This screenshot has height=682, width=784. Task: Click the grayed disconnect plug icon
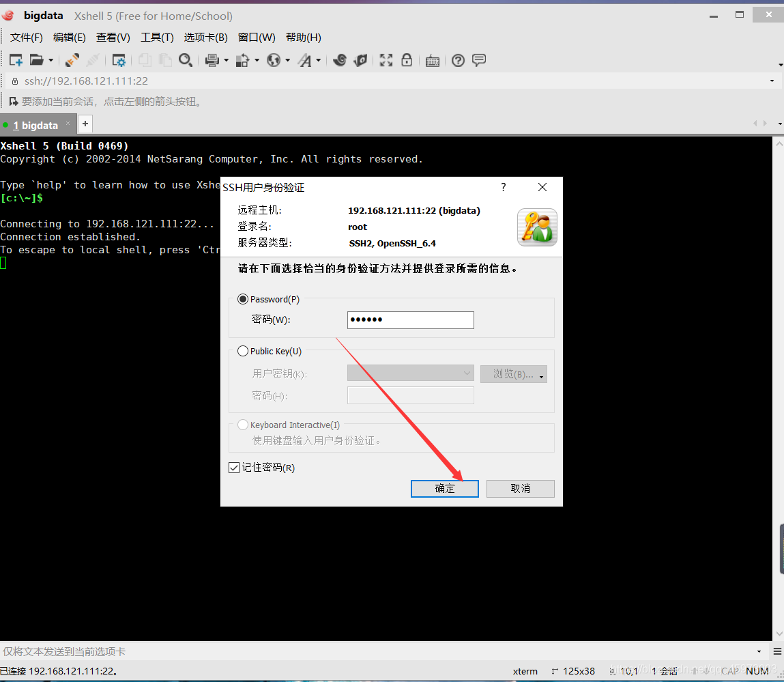(93, 61)
